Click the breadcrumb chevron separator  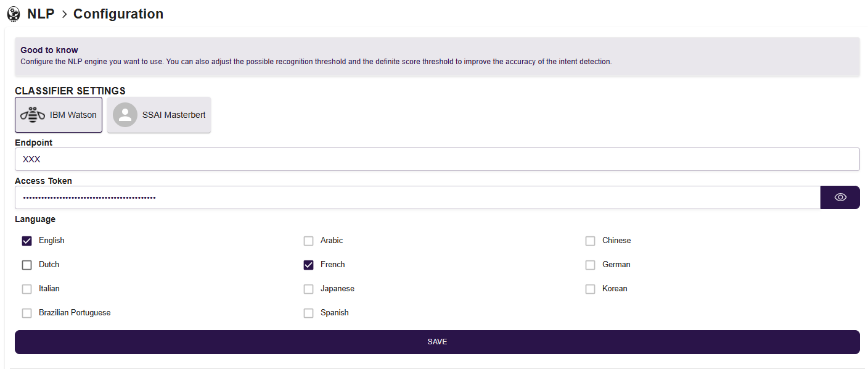64,14
